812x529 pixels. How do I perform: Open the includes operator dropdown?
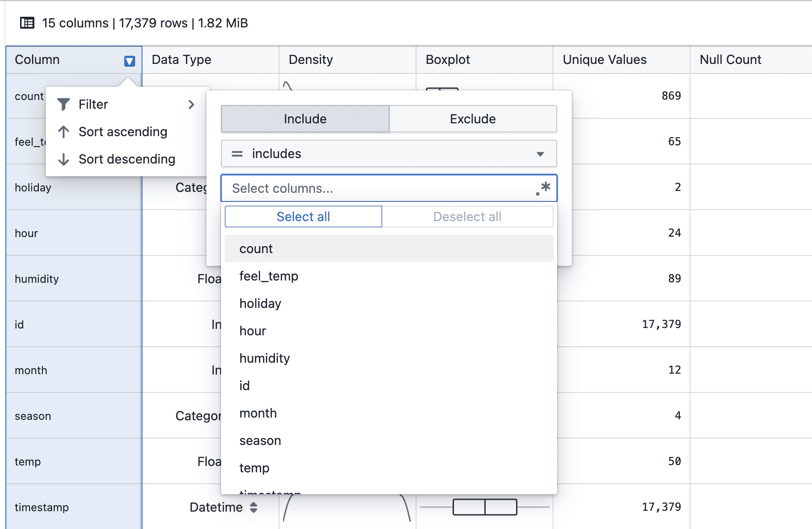coord(388,154)
